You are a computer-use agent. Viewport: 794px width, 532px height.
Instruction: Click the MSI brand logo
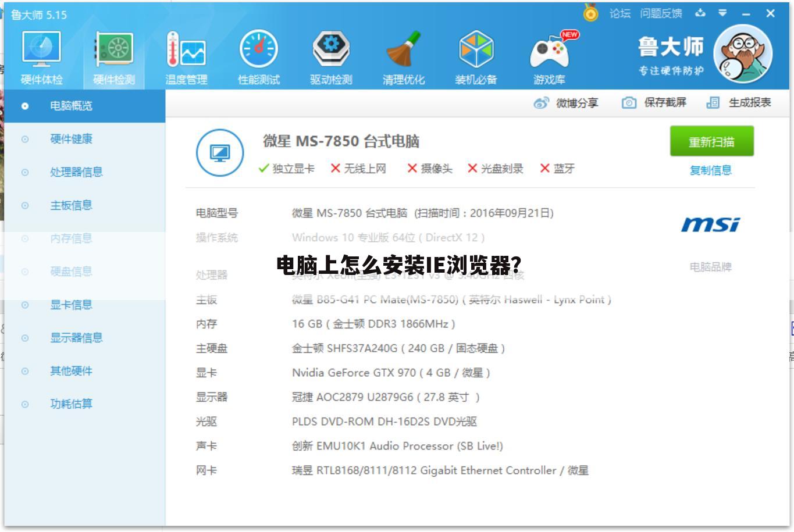[x=710, y=224]
